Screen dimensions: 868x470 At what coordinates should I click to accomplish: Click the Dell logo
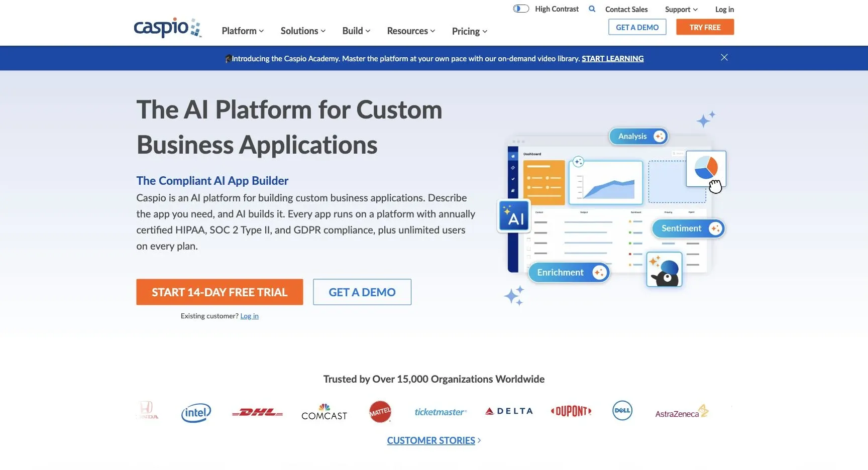point(622,411)
